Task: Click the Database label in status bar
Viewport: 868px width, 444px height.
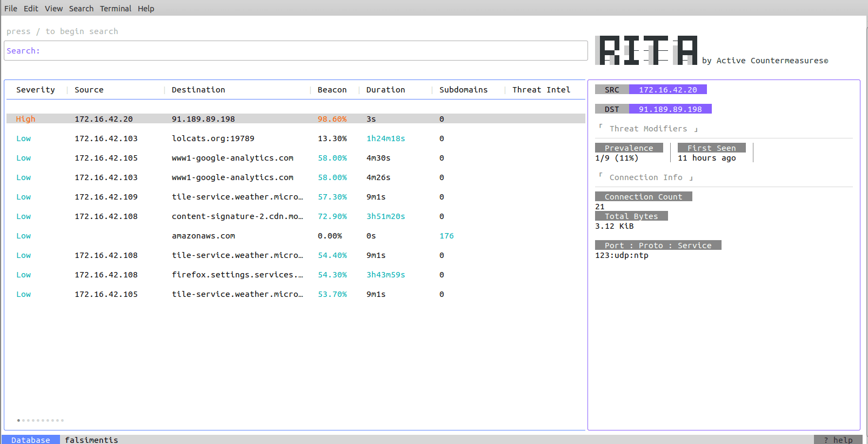Action: [x=31, y=440]
